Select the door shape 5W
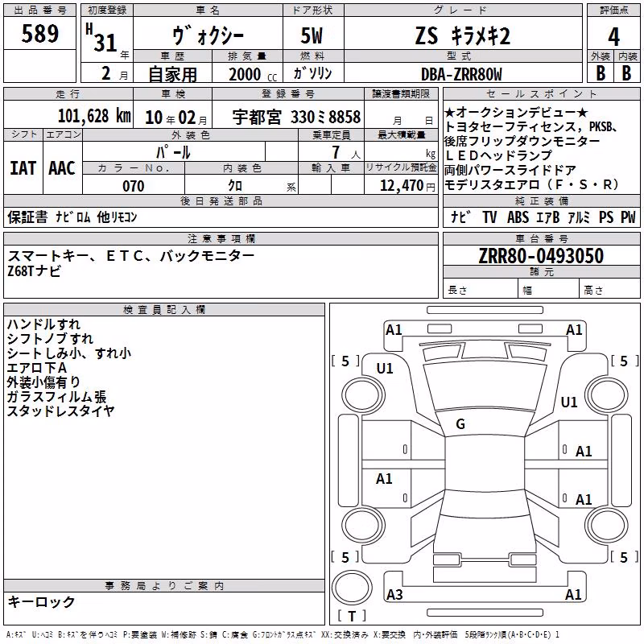Viewport: 644px width, 644px height. [x=312, y=35]
